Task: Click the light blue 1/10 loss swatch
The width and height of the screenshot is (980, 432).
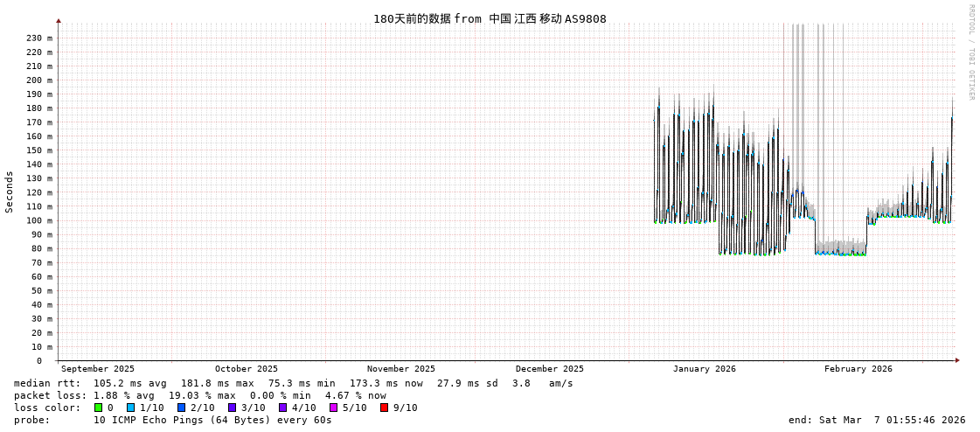Action: click(x=130, y=408)
